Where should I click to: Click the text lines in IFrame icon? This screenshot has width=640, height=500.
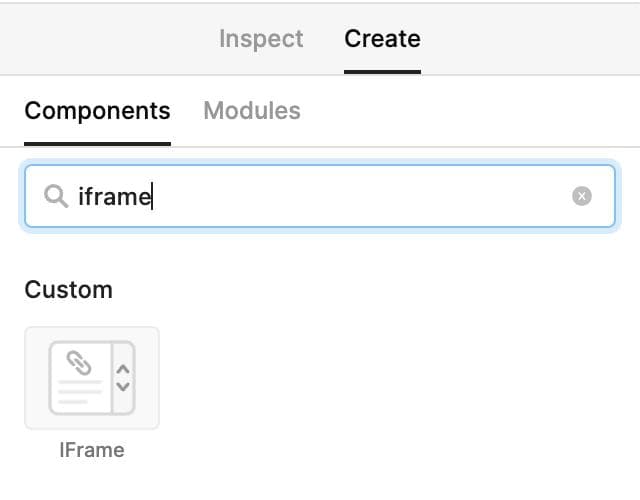tap(78, 392)
